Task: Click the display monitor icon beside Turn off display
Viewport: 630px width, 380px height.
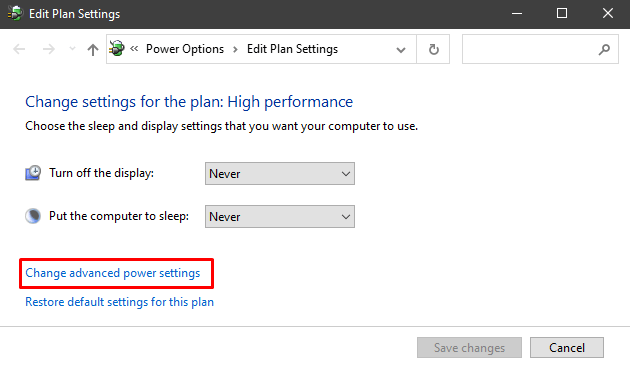Action: pyautogui.click(x=33, y=173)
